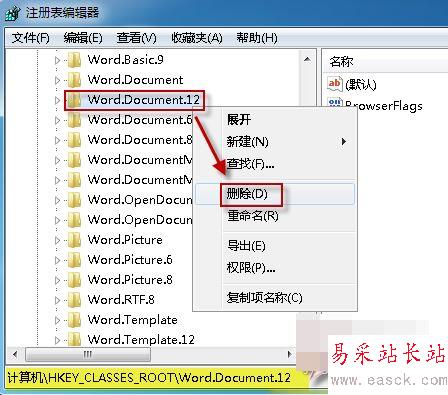Click the Word.Picture.6 folder icon

(x=74, y=260)
